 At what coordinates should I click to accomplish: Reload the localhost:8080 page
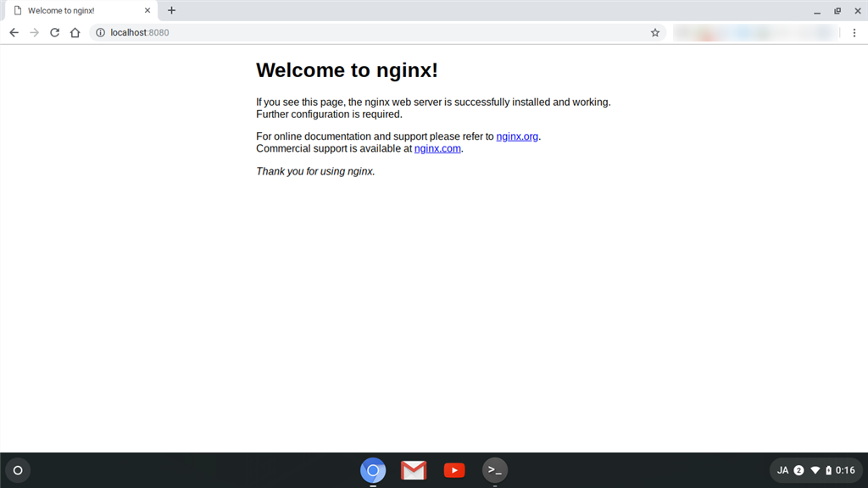click(x=55, y=33)
